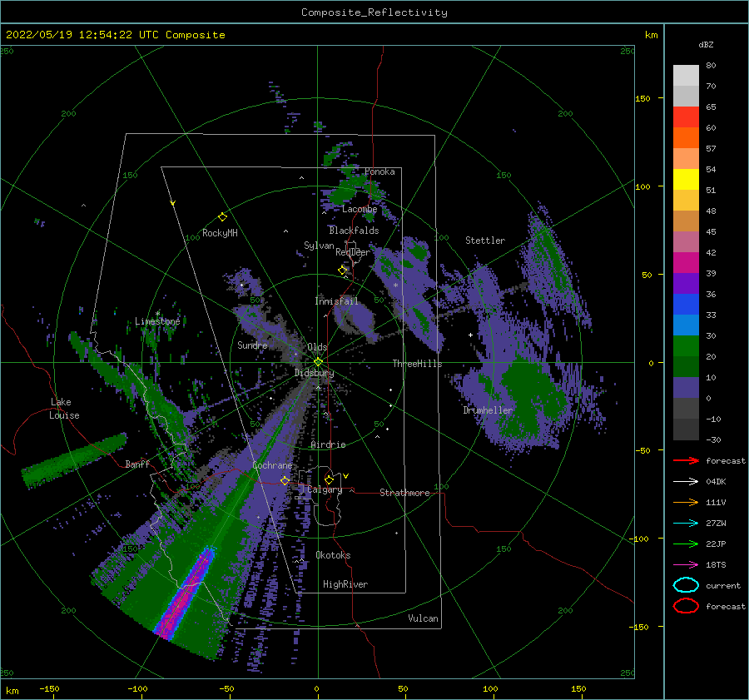
Task: Click the km unit label at bottom left
Action: (12, 691)
